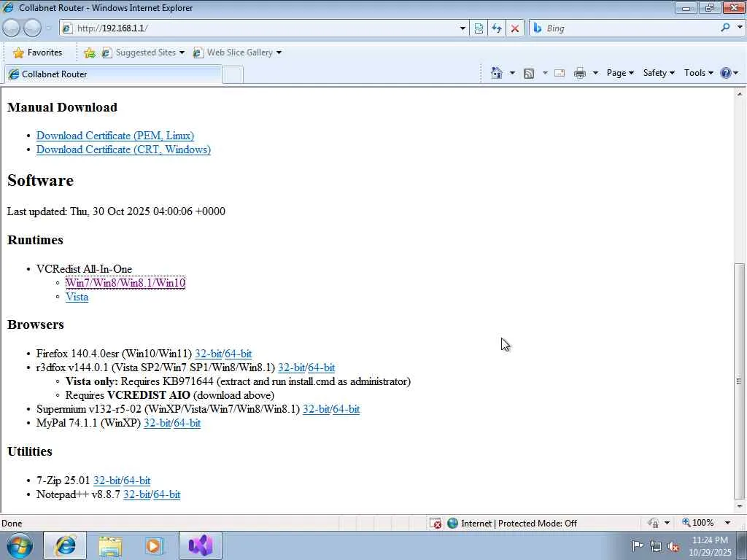The width and height of the screenshot is (747, 560).
Task: Expand the Suggested Sites dropdown
Action: pyautogui.click(x=182, y=52)
